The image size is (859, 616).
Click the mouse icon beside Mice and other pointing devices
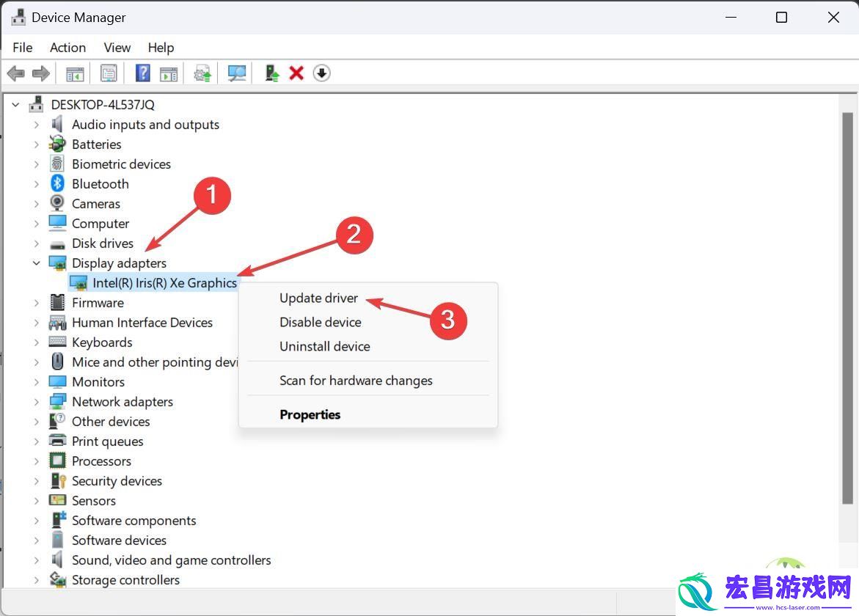(x=57, y=362)
